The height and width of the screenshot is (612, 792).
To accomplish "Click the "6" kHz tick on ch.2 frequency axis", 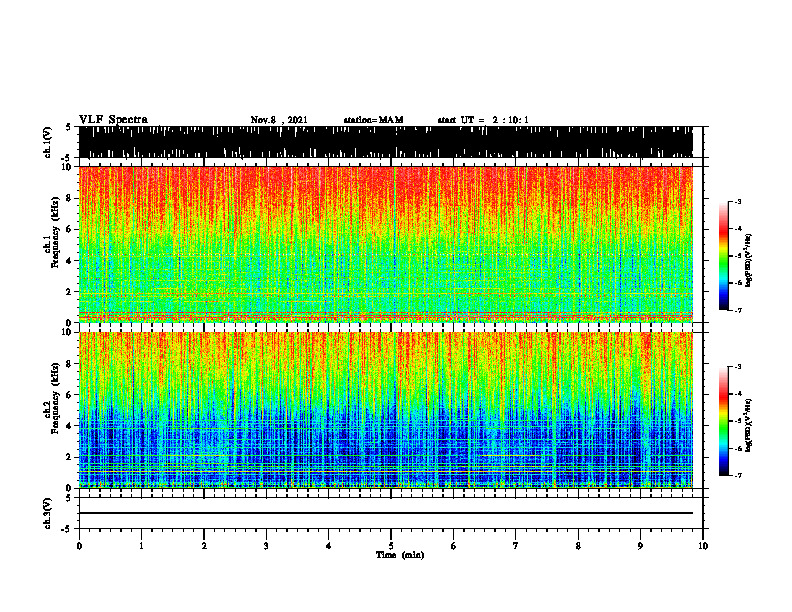I will [x=69, y=395].
